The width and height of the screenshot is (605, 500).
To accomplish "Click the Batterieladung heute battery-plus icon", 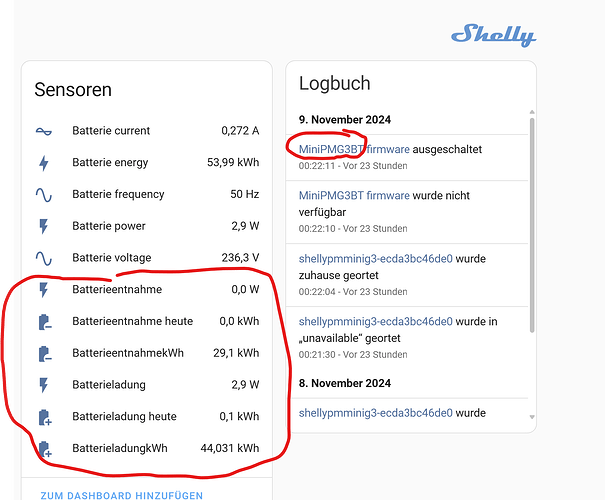I will (x=45, y=417).
